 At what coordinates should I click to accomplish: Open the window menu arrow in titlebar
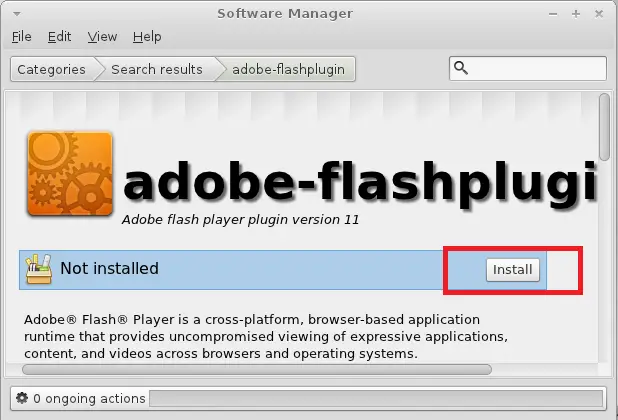pos(17,14)
